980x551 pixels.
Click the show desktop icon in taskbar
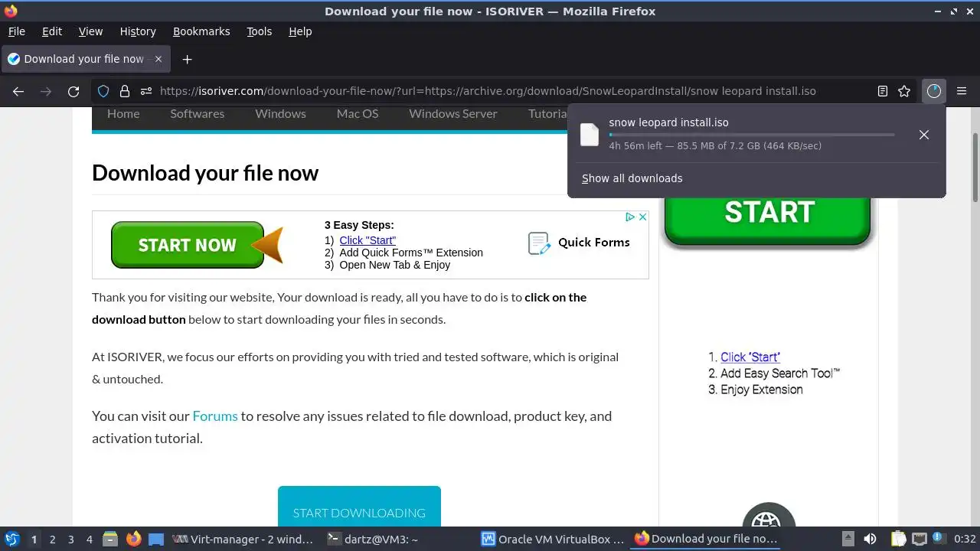coord(156,539)
